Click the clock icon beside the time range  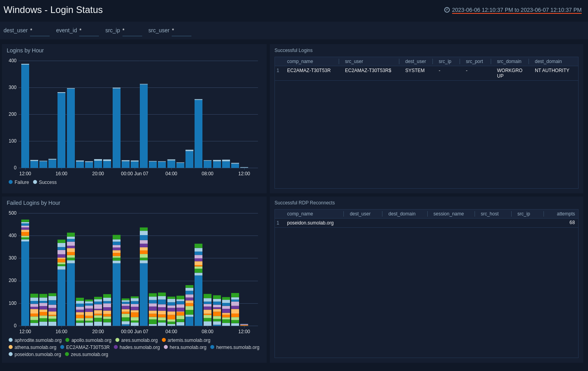click(447, 10)
